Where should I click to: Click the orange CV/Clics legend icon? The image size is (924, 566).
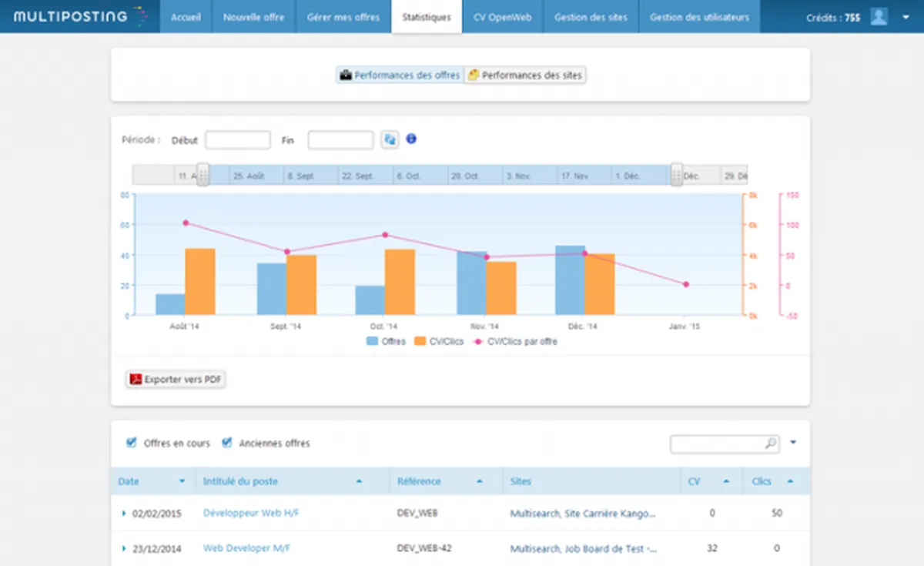(421, 341)
